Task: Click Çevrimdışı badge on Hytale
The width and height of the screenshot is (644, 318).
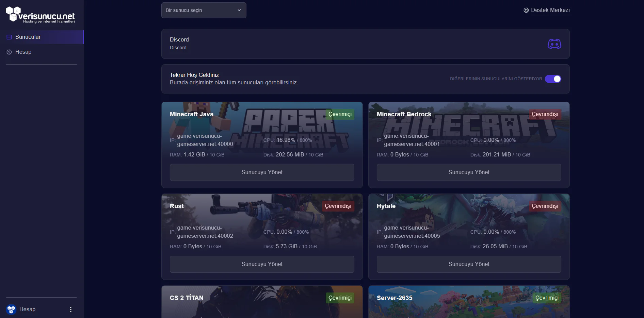Action: pyautogui.click(x=545, y=206)
